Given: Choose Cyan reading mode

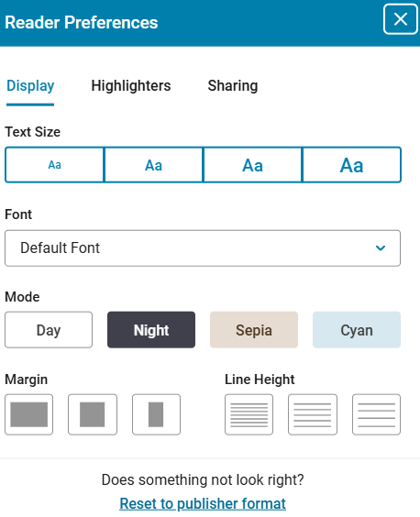Looking at the screenshot, I should pyautogui.click(x=357, y=330).
